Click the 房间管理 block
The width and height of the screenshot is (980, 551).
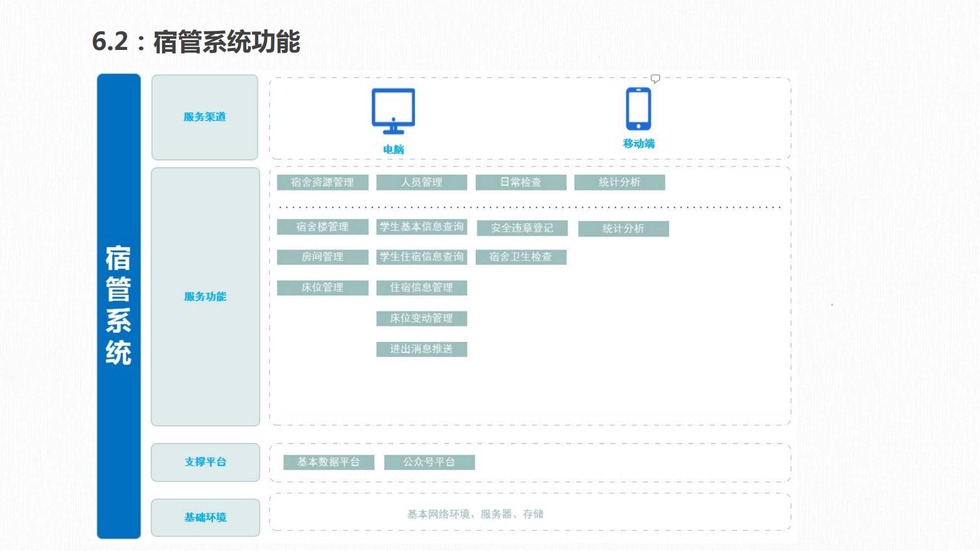(x=322, y=257)
